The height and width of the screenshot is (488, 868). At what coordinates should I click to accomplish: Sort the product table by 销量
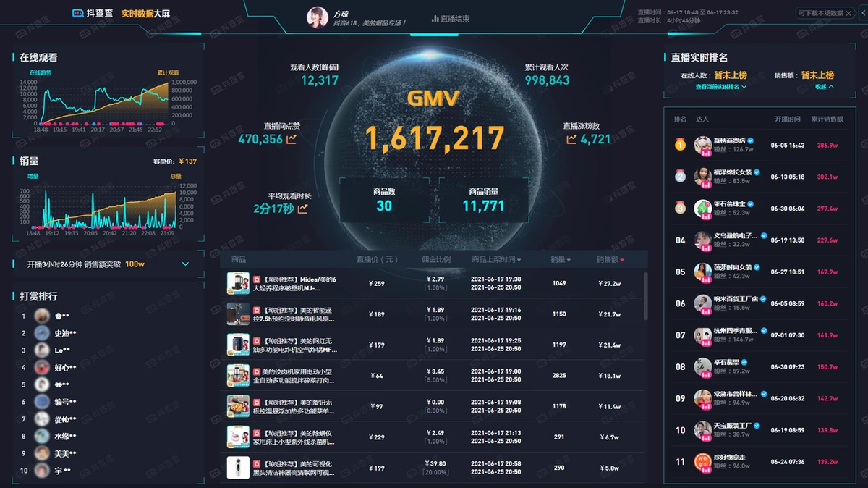point(560,260)
